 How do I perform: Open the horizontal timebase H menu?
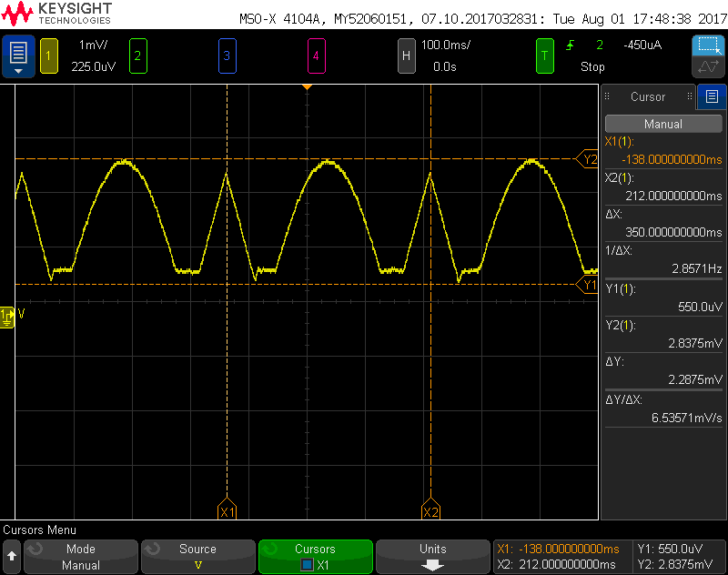pyautogui.click(x=407, y=55)
